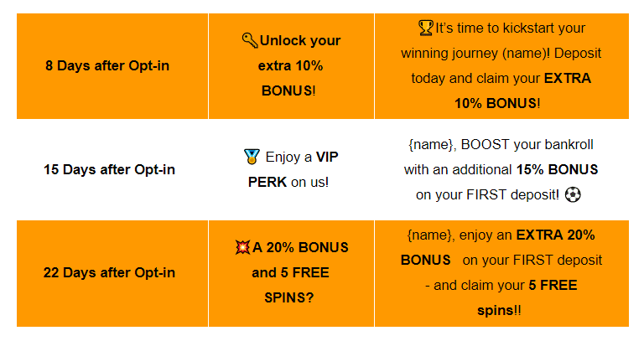Select the '8 Days after Opt-in' cell

tap(112, 66)
